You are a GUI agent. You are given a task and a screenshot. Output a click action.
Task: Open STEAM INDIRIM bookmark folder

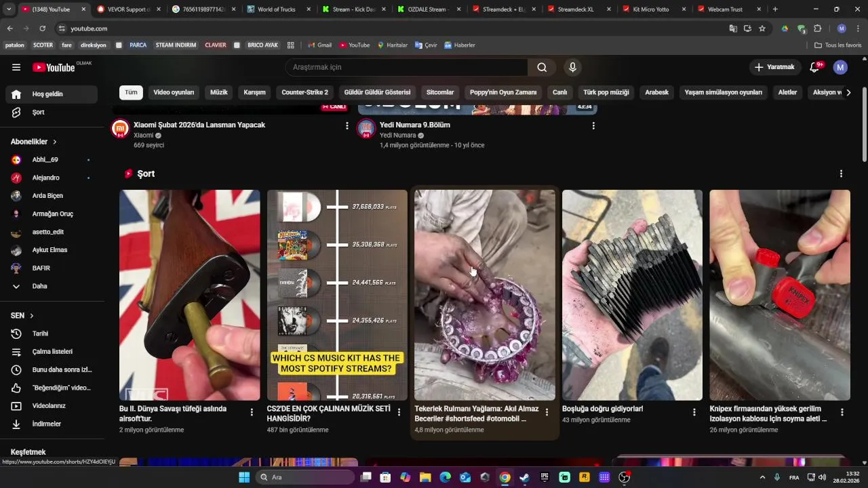[176, 45]
